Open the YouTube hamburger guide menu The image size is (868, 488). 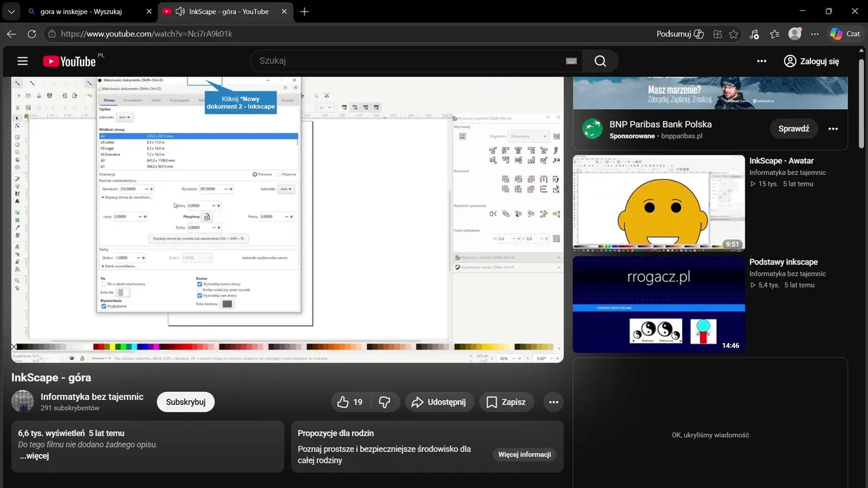(22, 61)
